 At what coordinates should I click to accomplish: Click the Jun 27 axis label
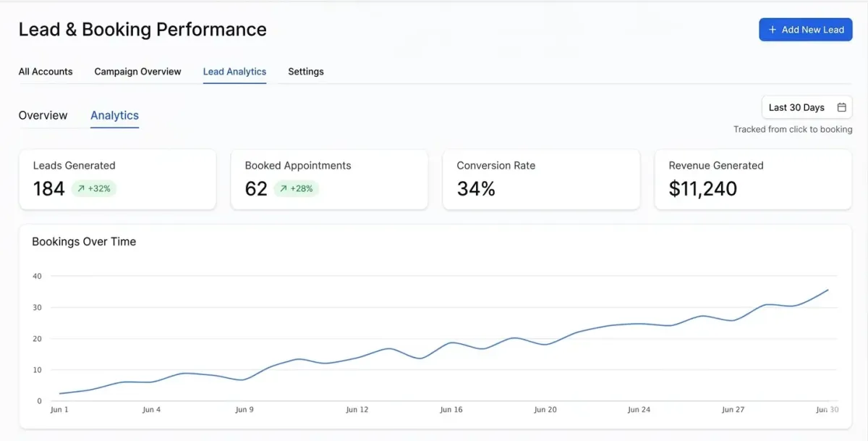click(733, 410)
